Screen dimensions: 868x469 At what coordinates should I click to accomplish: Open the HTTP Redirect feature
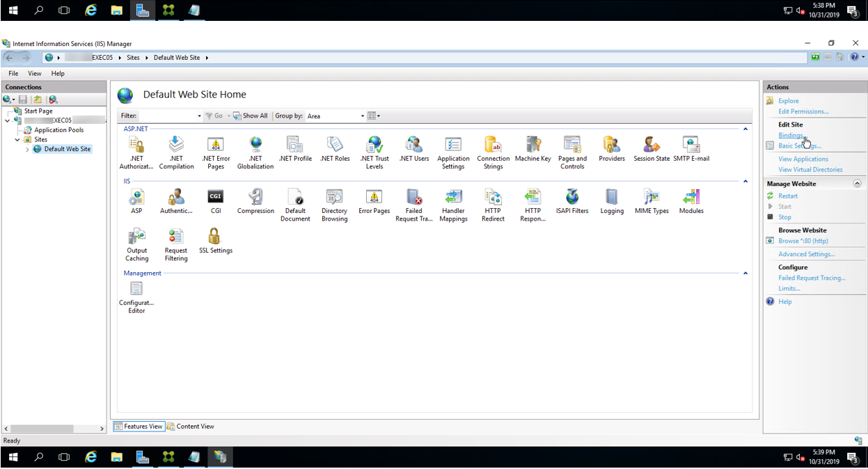point(494,205)
